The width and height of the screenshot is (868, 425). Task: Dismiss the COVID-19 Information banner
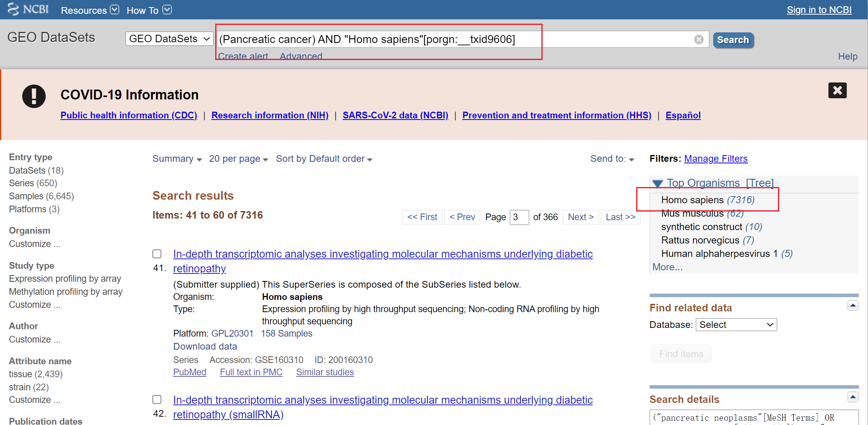click(x=837, y=90)
